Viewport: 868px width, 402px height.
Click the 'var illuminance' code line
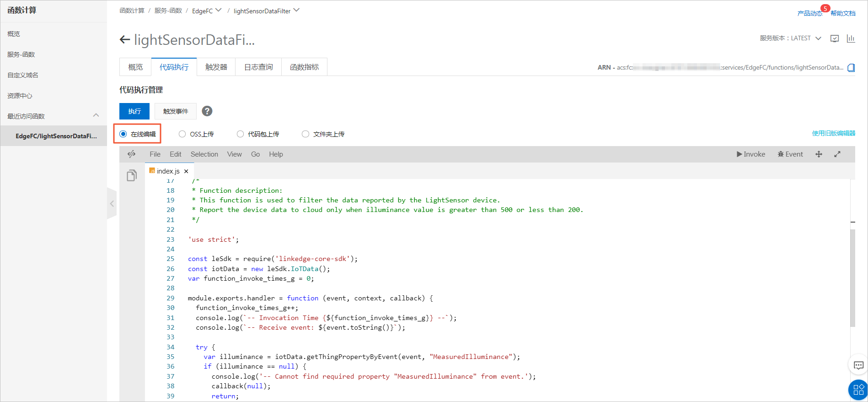tap(362, 357)
